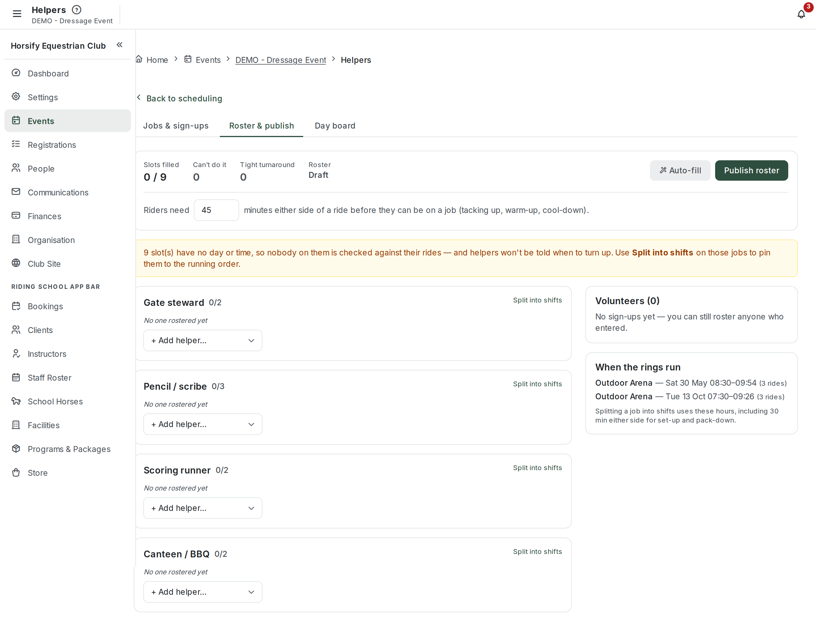The height and width of the screenshot is (644, 816).
Task: Open Scoring runner Add helper dropdown
Action: 203,508
